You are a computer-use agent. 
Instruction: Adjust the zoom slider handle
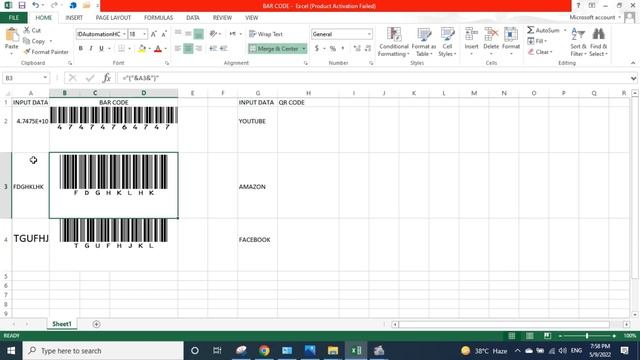point(587,336)
